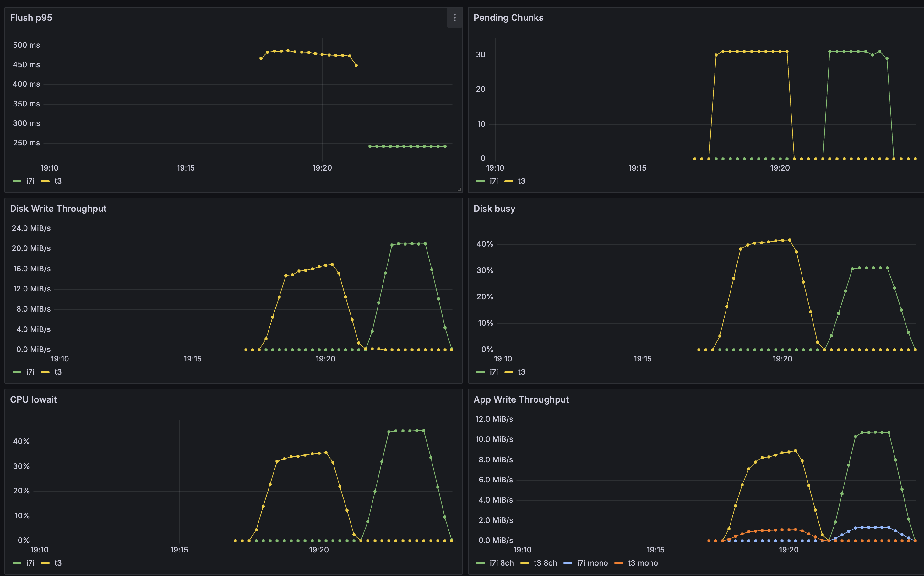924x576 pixels.
Task: Click the 19:15 time label in Pending Chunks
Action: 638,168
